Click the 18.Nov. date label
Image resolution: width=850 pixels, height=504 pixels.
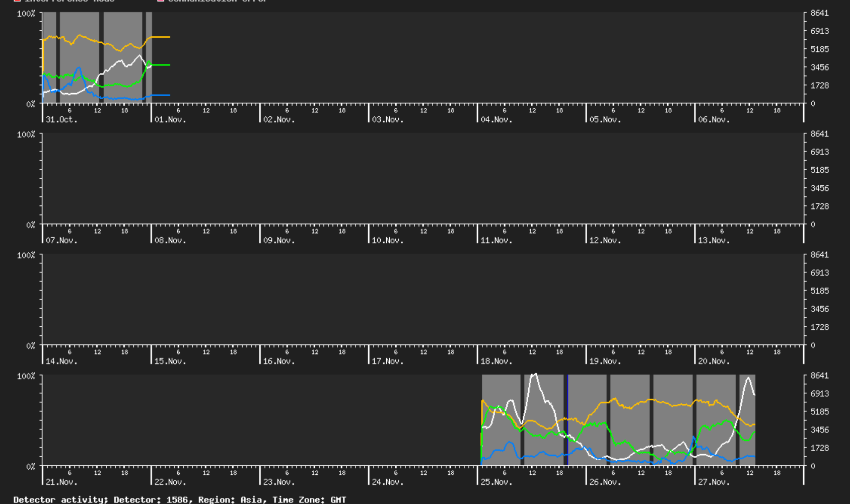pos(496,362)
